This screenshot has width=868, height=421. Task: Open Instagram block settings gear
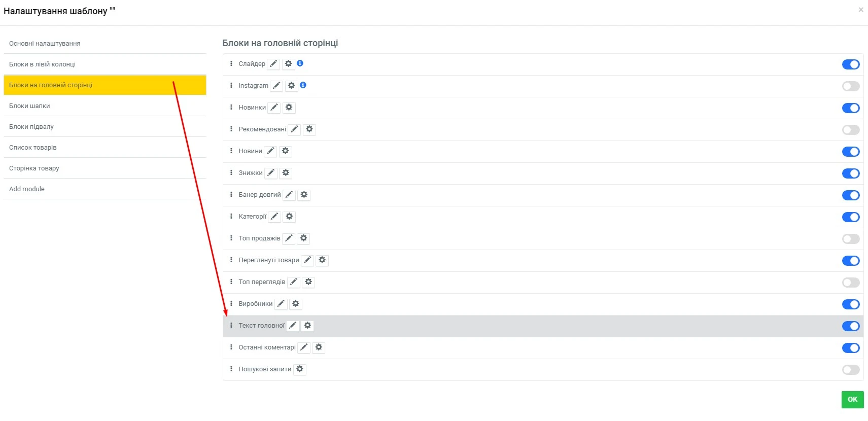[291, 85]
